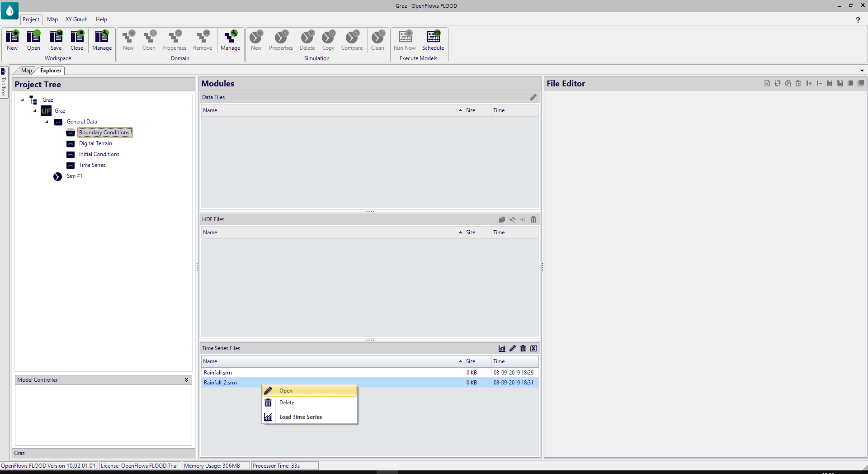
Task: Create a new Domain
Action: 128,40
